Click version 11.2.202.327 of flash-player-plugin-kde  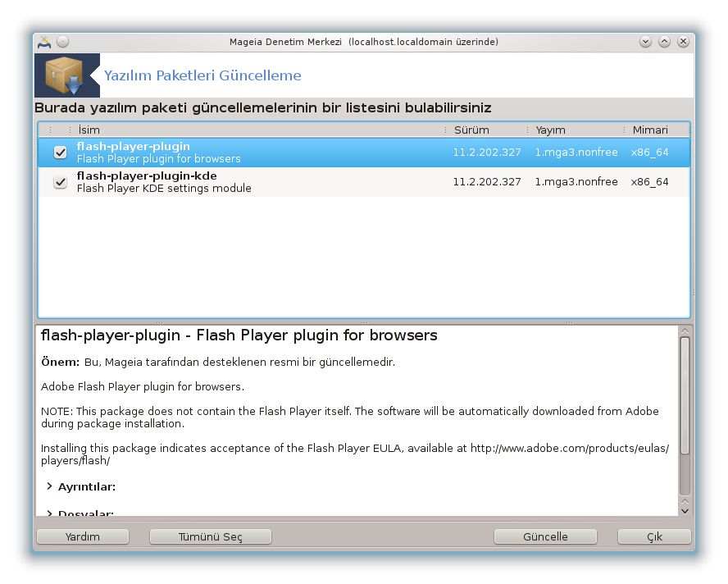point(487,181)
